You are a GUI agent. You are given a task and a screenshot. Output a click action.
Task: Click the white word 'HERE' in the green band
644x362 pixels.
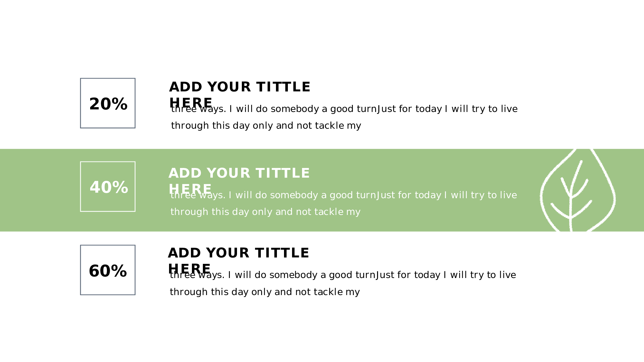coord(190,189)
